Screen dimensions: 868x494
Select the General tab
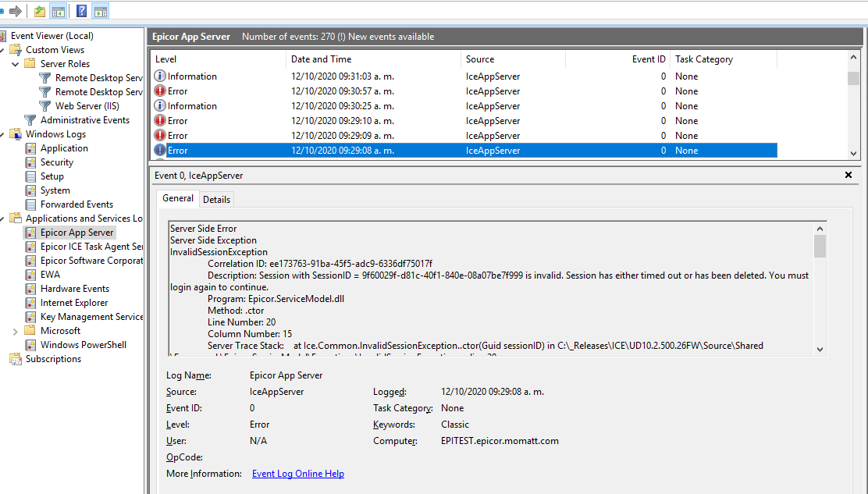[x=178, y=198]
